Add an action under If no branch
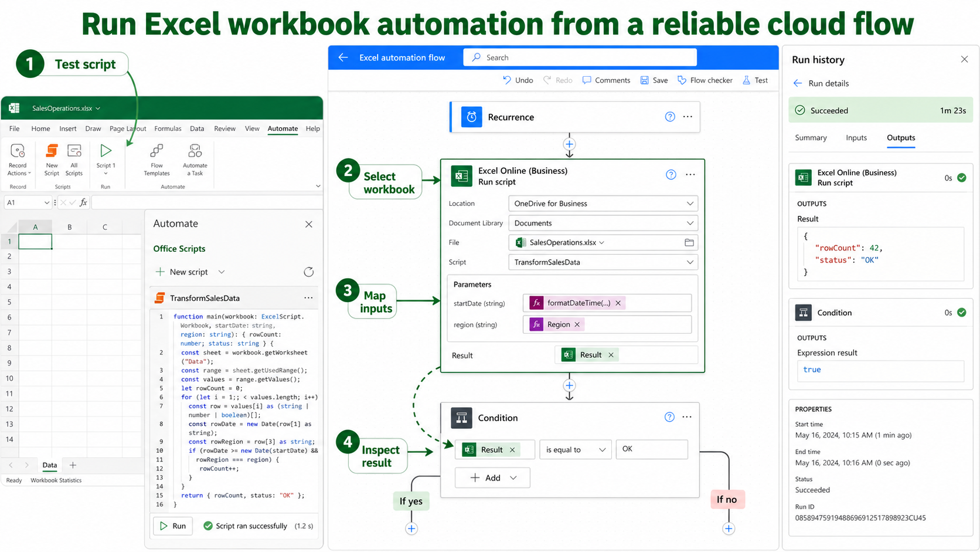 (729, 529)
